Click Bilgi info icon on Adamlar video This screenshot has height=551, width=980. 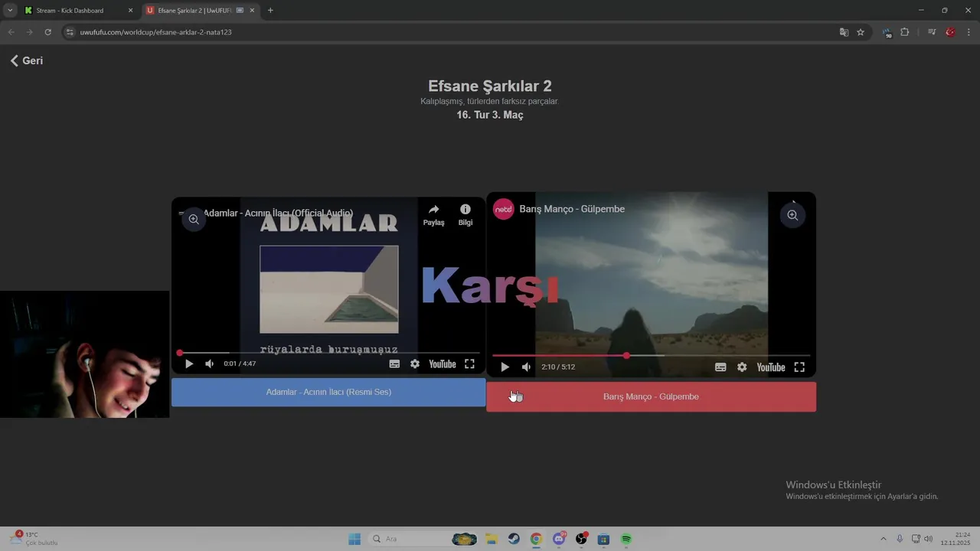point(465,214)
